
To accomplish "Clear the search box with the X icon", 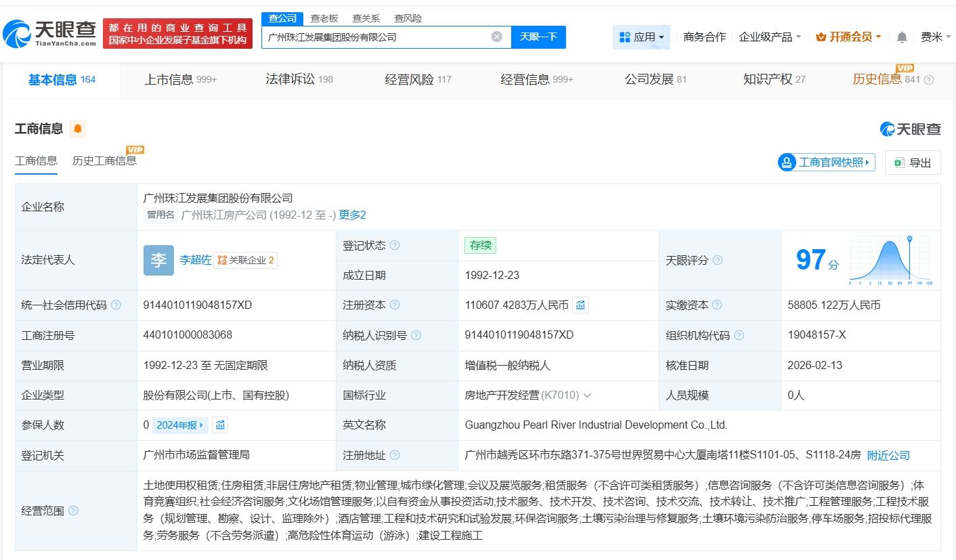I will (496, 37).
